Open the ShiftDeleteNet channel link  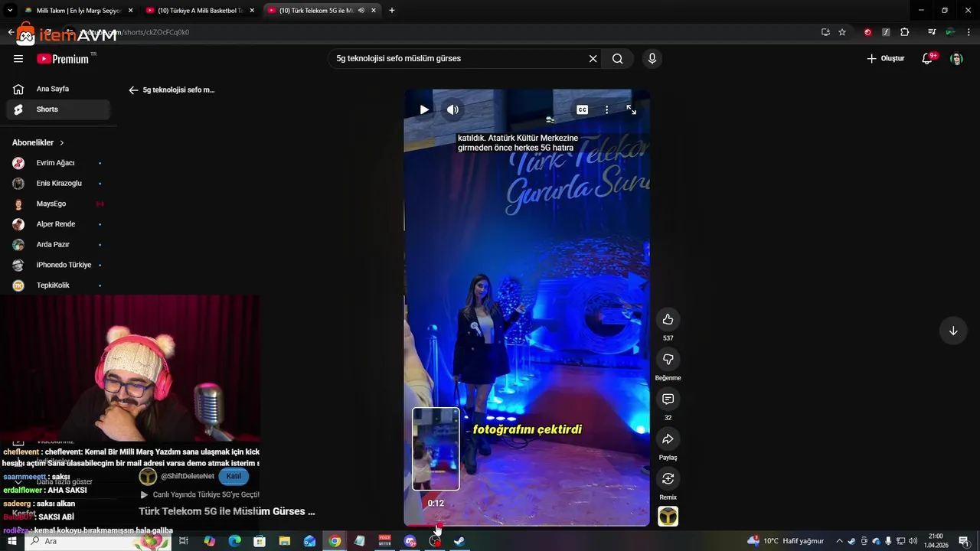point(188,476)
